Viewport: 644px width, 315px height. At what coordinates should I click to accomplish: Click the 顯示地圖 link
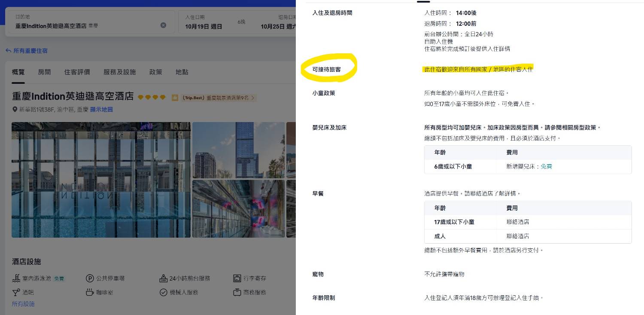[101, 110]
